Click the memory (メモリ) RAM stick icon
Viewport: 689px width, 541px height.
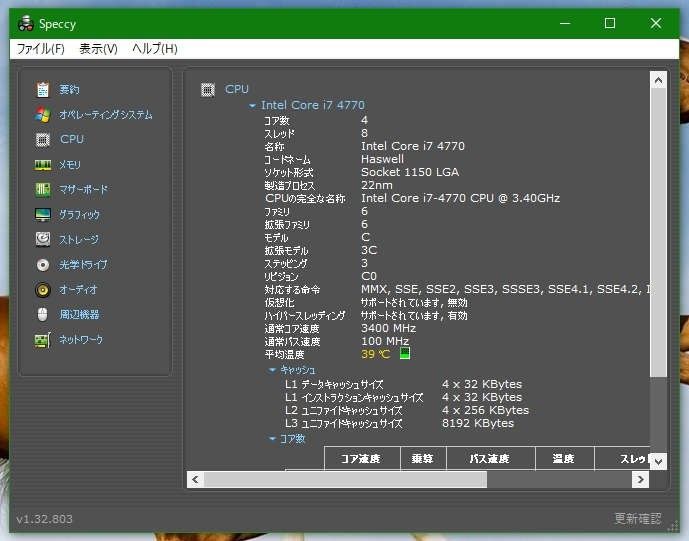coord(43,165)
